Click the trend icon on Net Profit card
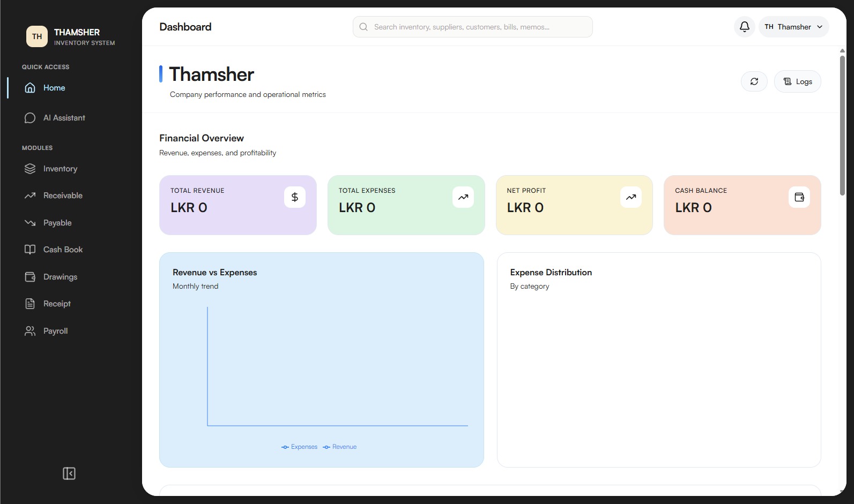This screenshot has width=854, height=504. tap(631, 197)
